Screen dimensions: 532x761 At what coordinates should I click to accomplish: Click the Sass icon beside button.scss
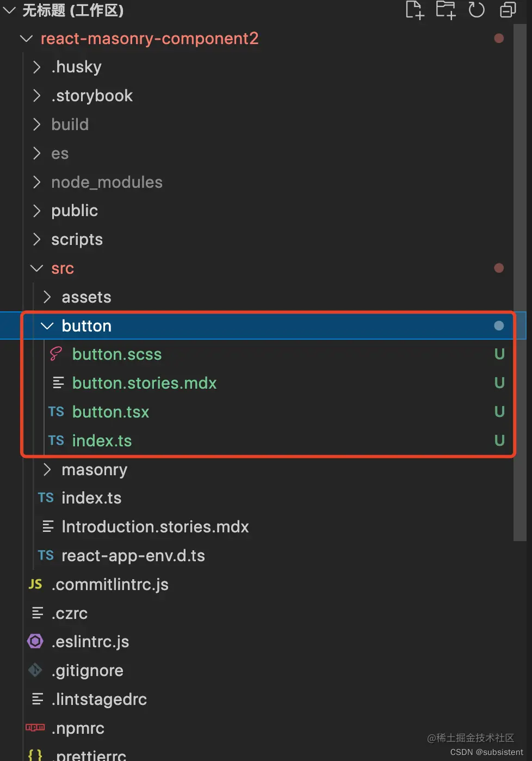point(56,354)
